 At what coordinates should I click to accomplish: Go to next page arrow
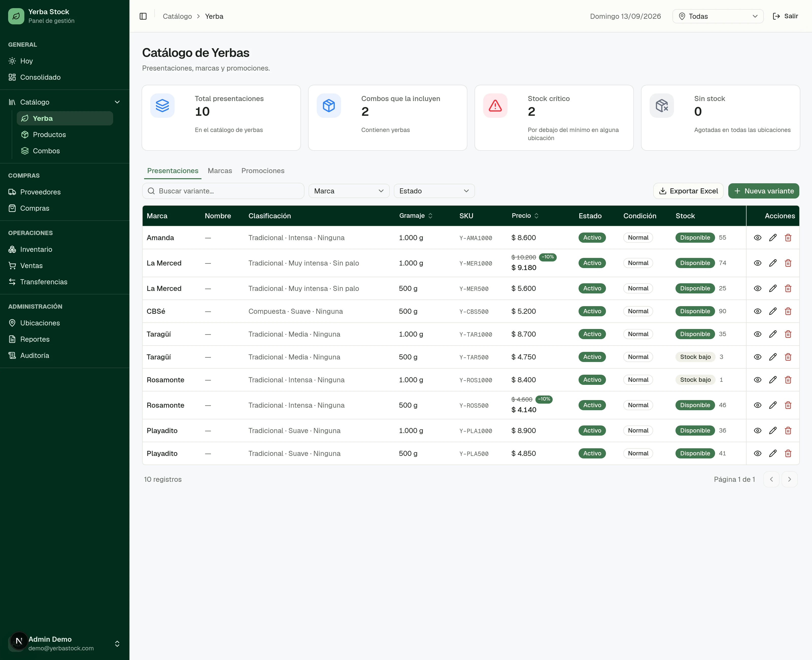click(x=789, y=480)
